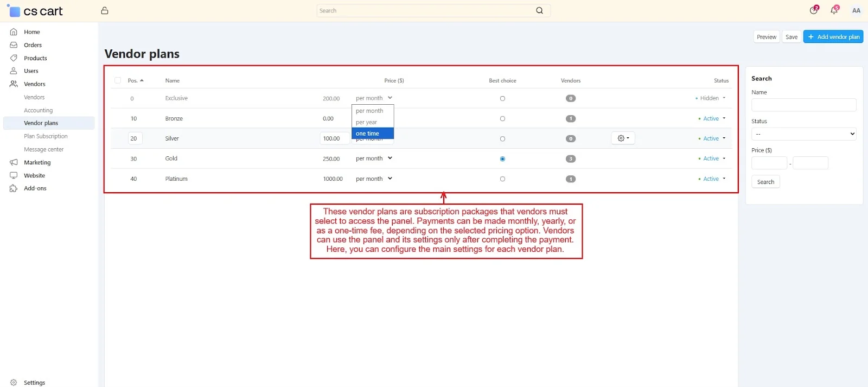Expand the Gold plan period dropdown
The image size is (868, 387).
[x=374, y=158]
